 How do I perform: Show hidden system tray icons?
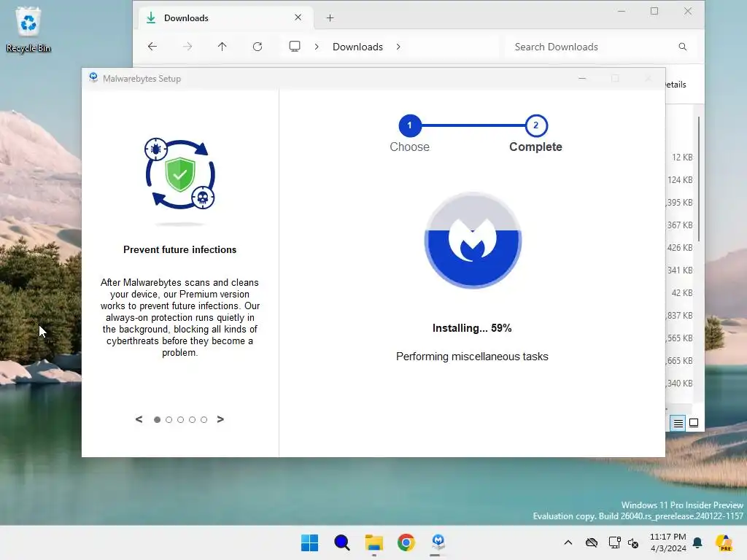[568, 542]
